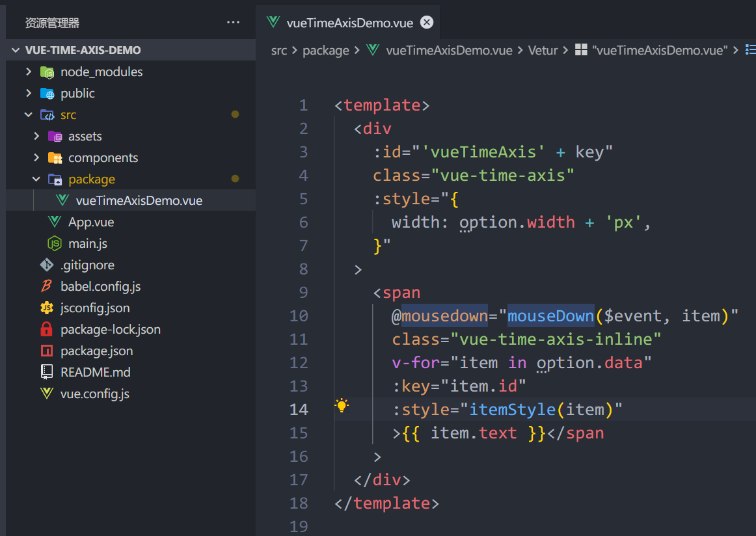Viewport: 756px width, 536px height.
Task: Click the node_modules folder icon
Action: point(47,72)
